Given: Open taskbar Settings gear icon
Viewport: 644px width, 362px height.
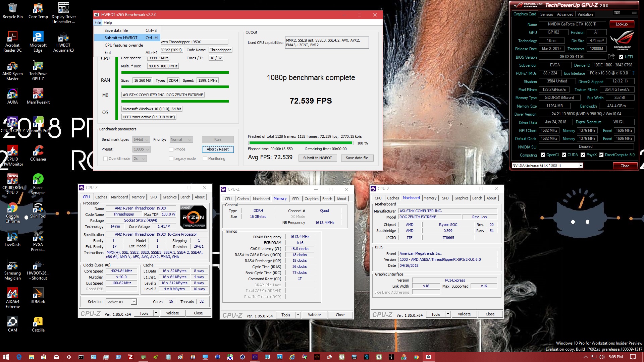Looking at the screenshot, I should (69, 357).
